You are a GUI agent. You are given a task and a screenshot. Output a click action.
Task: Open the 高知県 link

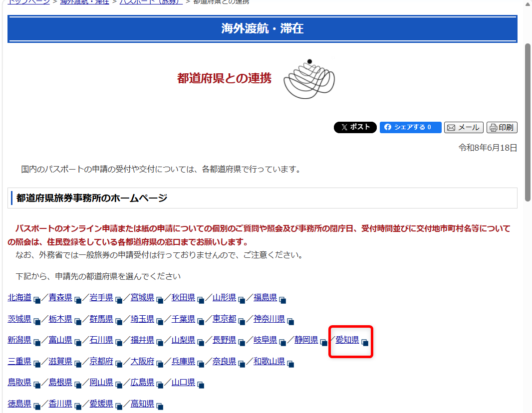click(143, 404)
